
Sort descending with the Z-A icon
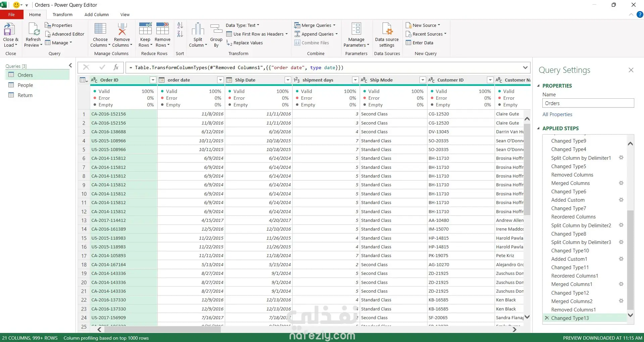(x=180, y=34)
